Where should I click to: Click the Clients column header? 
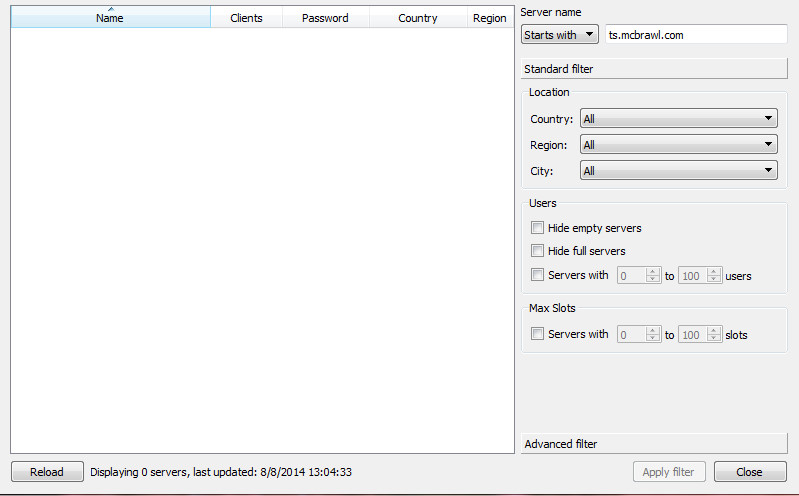pyautogui.click(x=246, y=18)
